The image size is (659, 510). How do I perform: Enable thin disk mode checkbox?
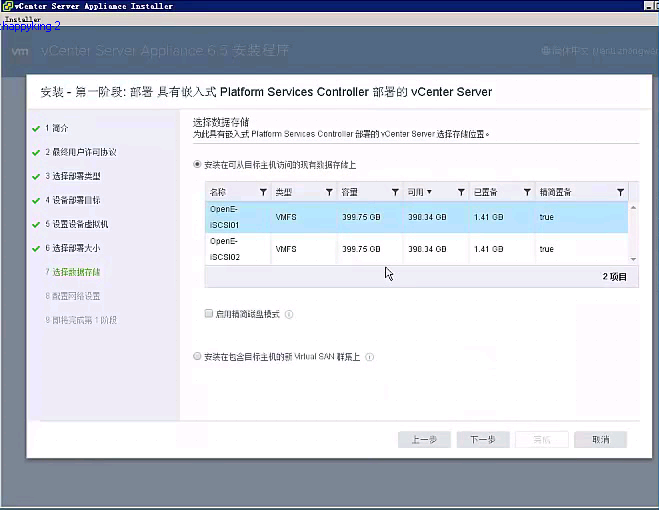coord(208,313)
